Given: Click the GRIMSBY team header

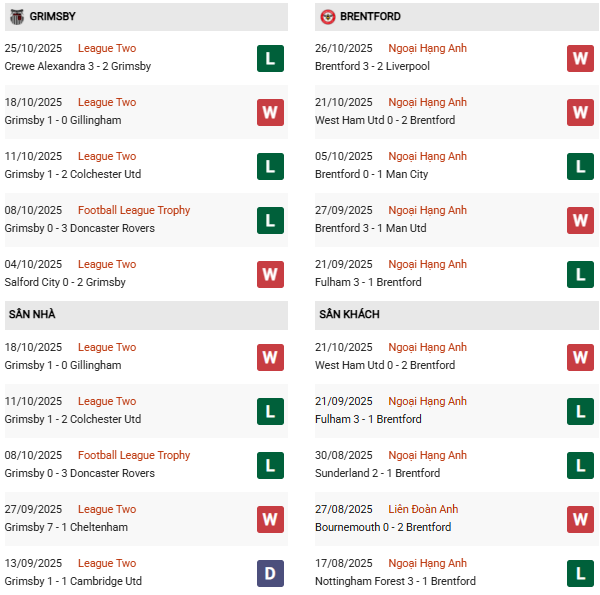Looking at the screenshot, I should pyautogui.click(x=52, y=17).
